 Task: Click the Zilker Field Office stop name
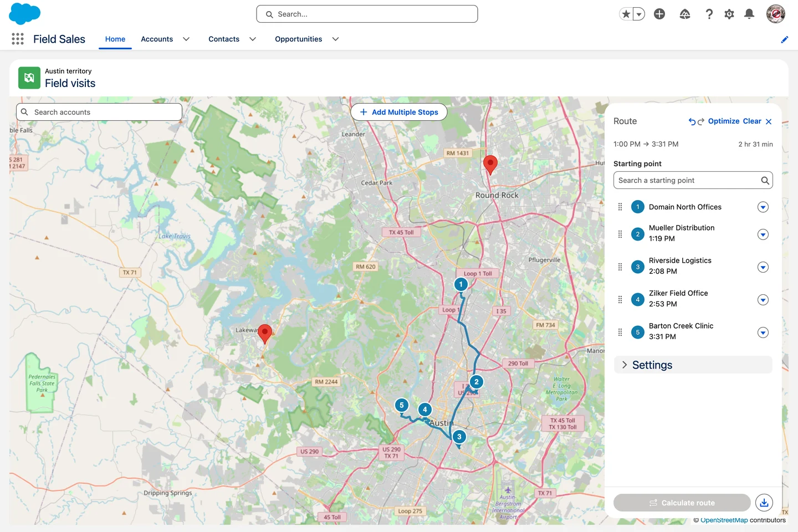tap(678, 293)
